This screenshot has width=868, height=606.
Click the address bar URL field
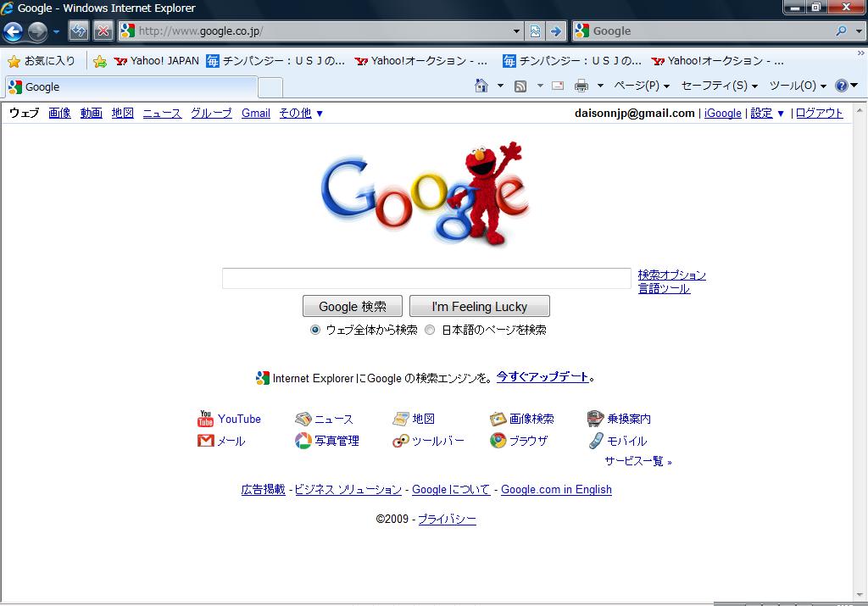point(320,31)
